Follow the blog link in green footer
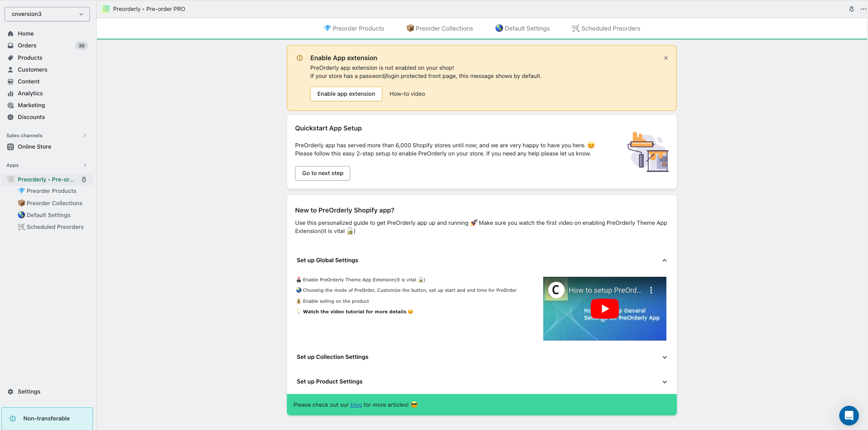868x430 pixels. point(356,405)
